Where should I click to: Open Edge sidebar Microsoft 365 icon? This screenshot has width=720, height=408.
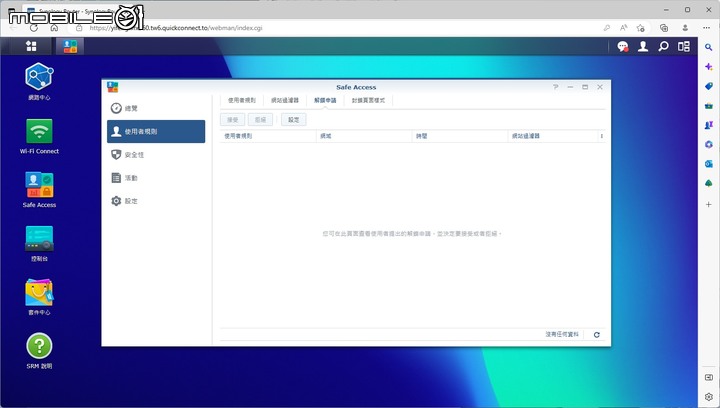[x=709, y=145]
